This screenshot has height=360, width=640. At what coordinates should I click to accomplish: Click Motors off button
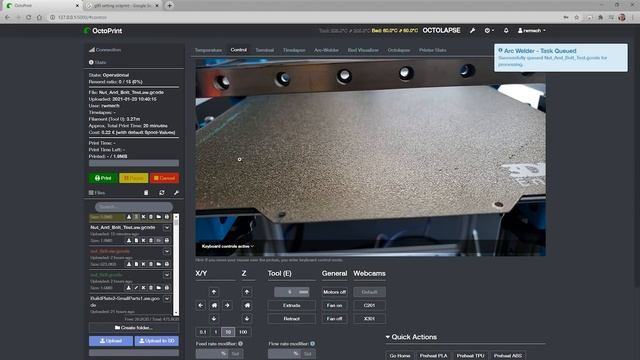[x=334, y=292]
